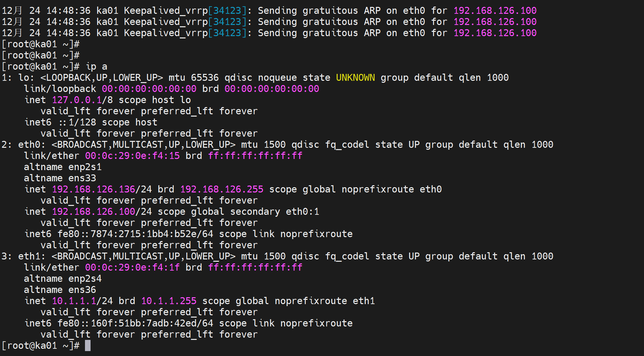Image resolution: width=644 pixels, height=356 pixels.
Task: Click the yellow UNKNOWN state text
Action: [x=355, y=78]
